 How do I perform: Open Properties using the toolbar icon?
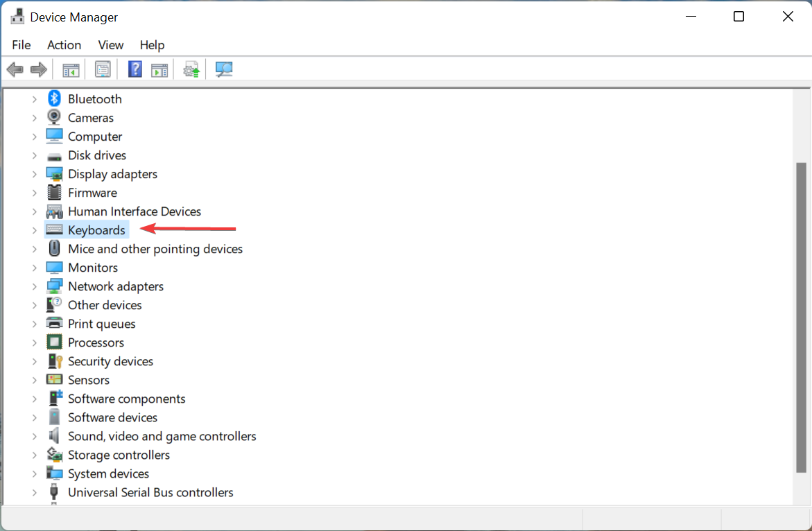point(103,69)
